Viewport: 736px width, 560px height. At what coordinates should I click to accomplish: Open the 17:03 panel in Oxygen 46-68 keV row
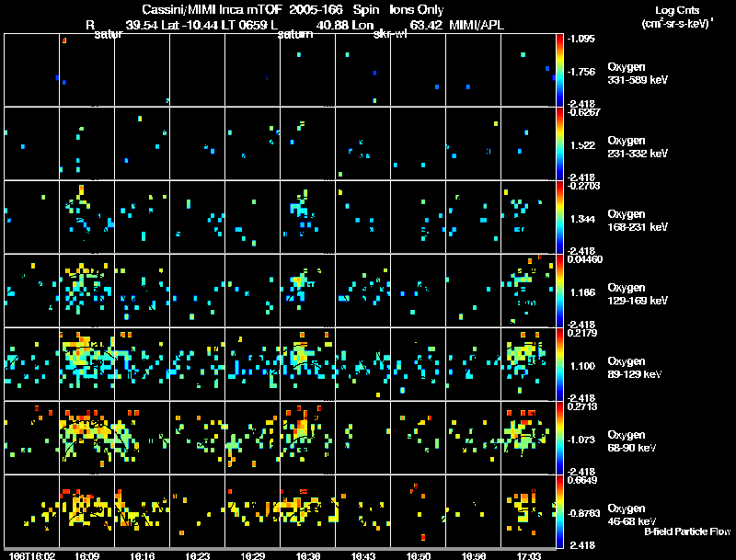(528, 511)
